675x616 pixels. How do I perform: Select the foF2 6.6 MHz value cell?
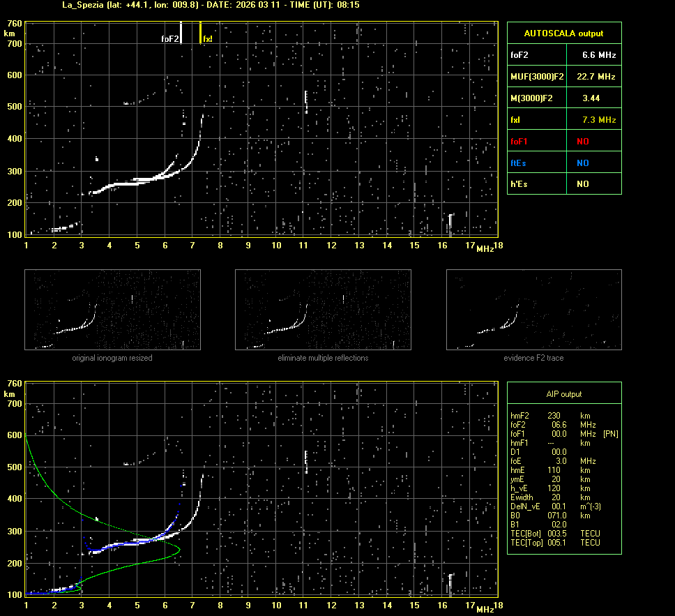pos(598,54)
